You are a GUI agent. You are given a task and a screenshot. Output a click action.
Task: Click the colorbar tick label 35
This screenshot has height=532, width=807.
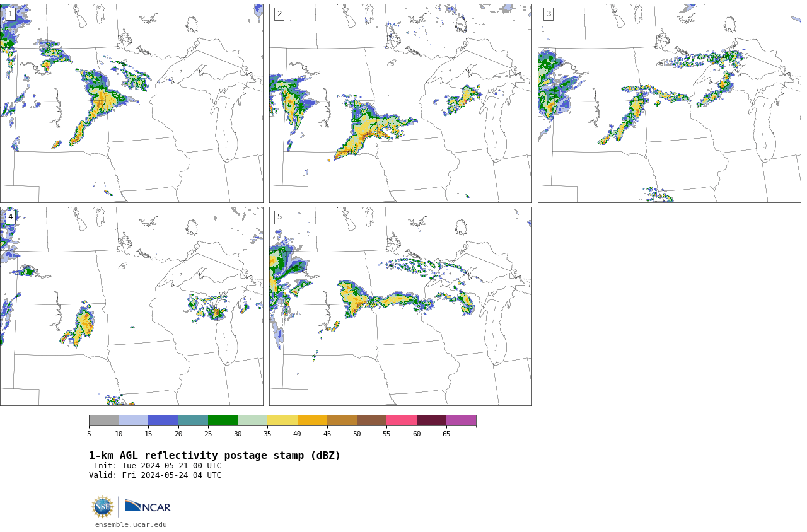pos(267,434)
